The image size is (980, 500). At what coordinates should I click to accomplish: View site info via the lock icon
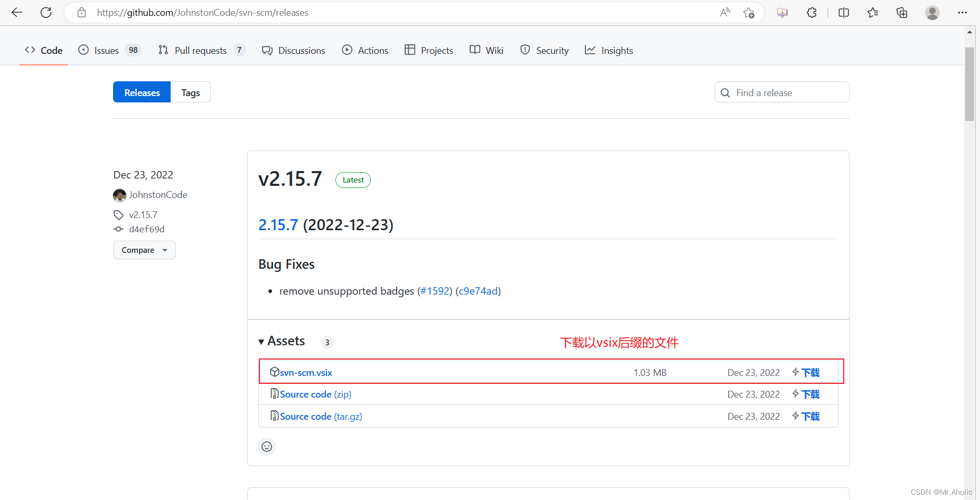click(x=81, y=13)
